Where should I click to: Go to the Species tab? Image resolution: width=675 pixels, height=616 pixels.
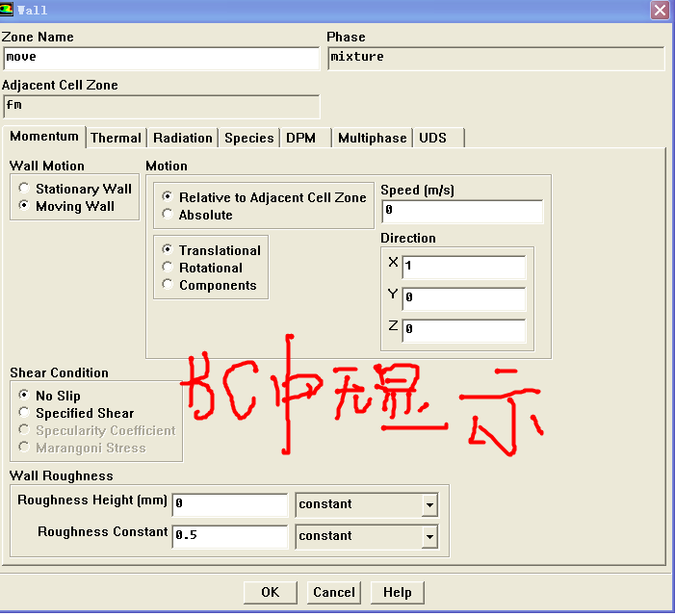click(x=248, y=138)
